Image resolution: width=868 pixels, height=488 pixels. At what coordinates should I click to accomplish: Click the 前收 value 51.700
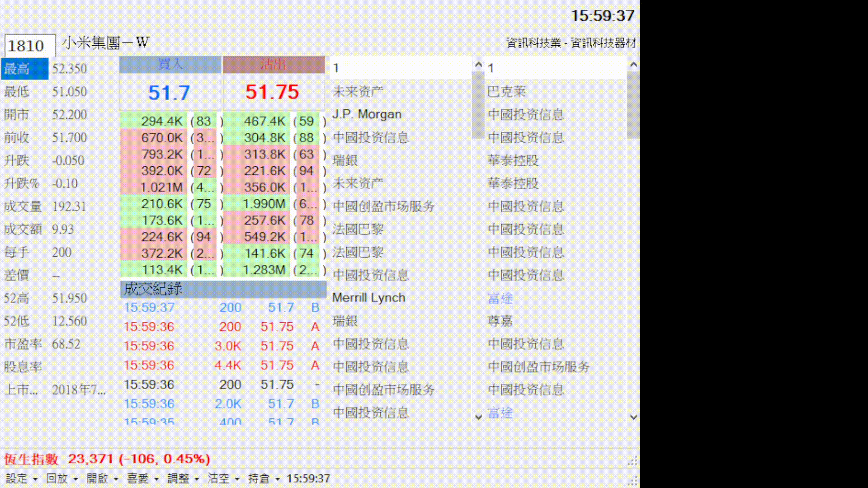click(69, 137)
